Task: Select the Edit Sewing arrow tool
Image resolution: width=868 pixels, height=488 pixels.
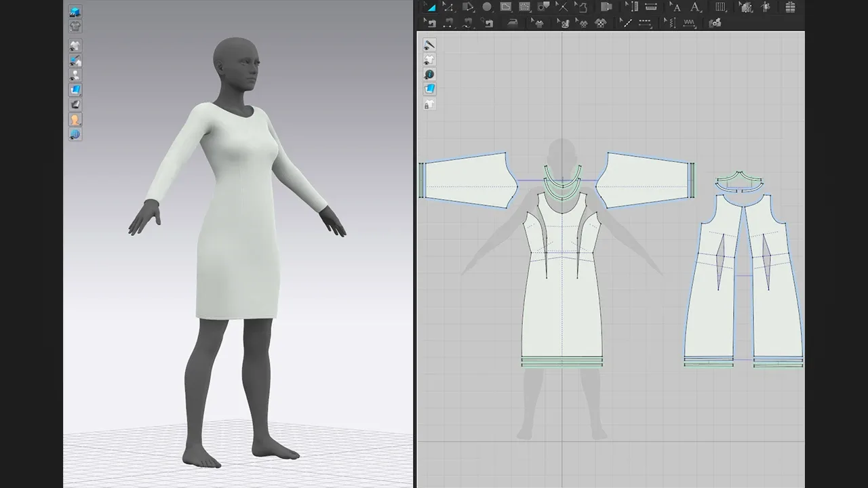Action: (x=430, y=22)
